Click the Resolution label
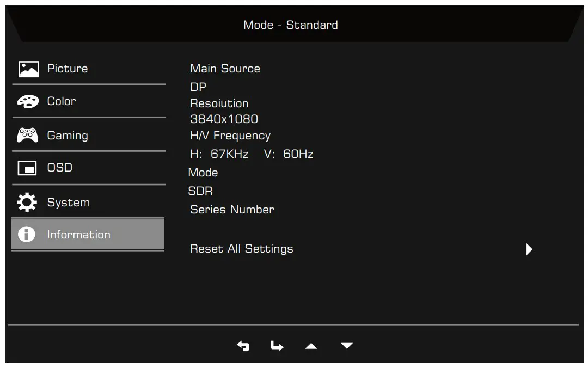 [x=219, y=103]
